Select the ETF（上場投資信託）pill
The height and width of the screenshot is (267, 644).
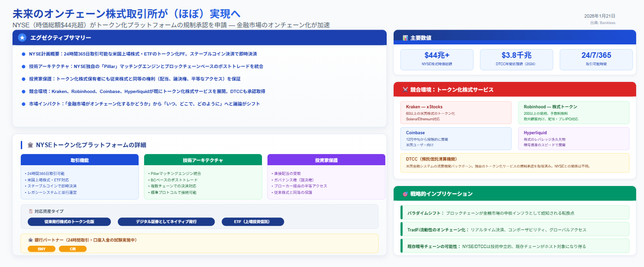click(x=253, y=221)
